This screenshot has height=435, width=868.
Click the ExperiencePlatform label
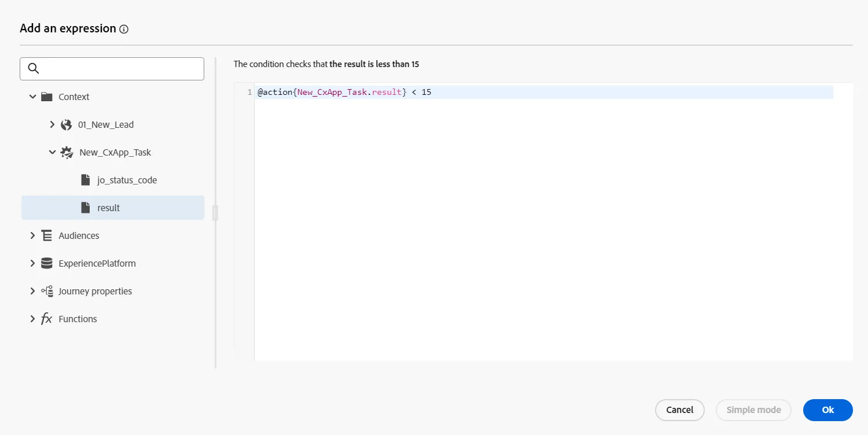point(97,263)
